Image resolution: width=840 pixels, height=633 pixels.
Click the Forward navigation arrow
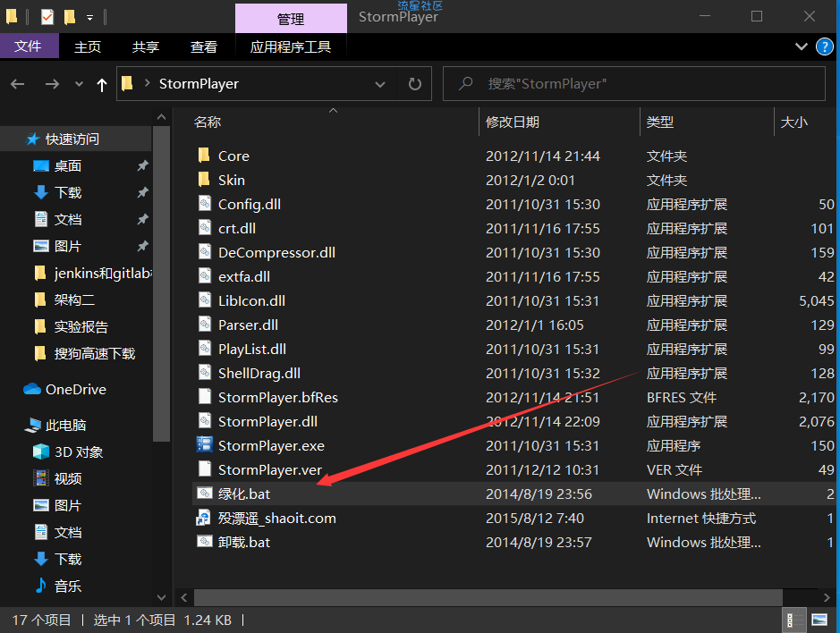[52, 84]
